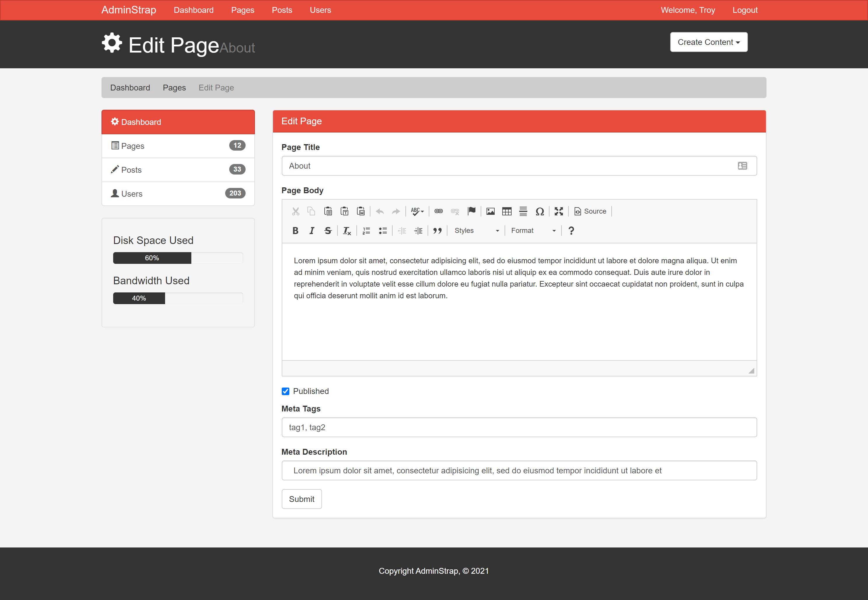Screen dimensions: 868x600
Task: Click the block quote icon
Action: tap(437, 231)
